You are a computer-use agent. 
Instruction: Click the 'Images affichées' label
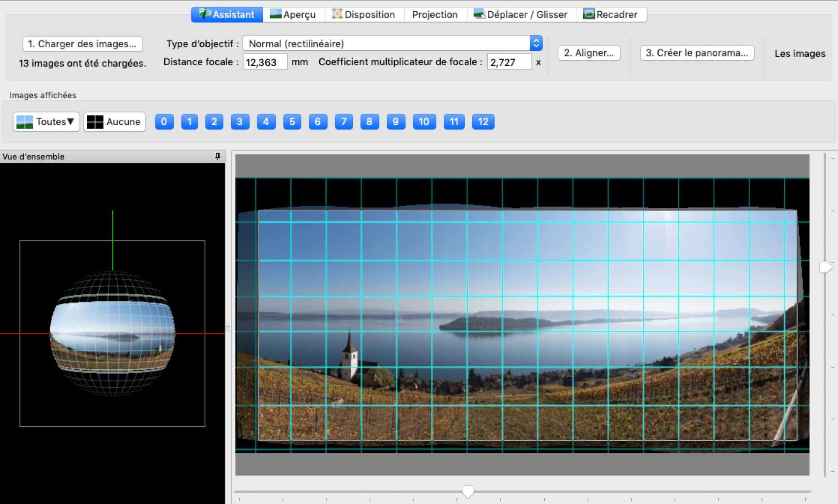(x=43, y=95)
